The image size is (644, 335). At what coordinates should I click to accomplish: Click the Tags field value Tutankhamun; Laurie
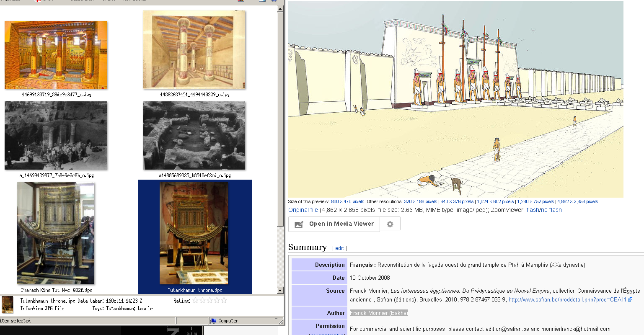coord(129,309)
